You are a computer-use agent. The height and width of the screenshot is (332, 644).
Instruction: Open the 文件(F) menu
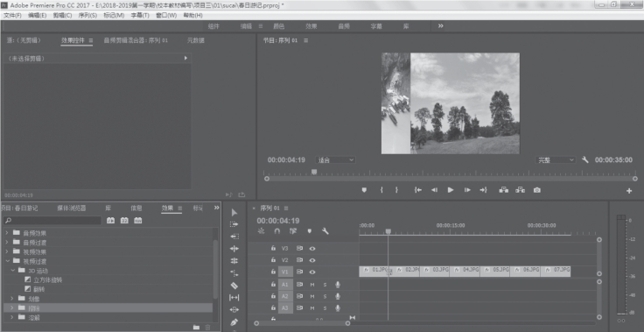click(x=12, y=15)
